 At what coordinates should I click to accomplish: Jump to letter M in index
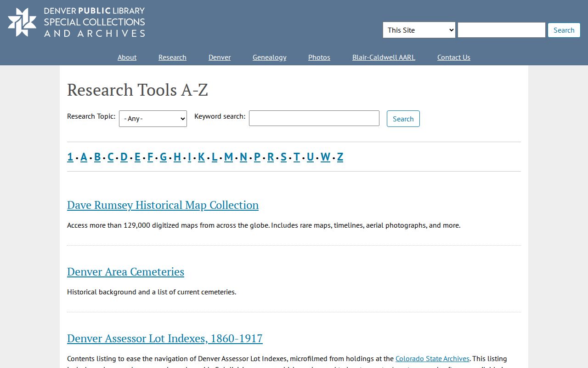tap(229, 157)
